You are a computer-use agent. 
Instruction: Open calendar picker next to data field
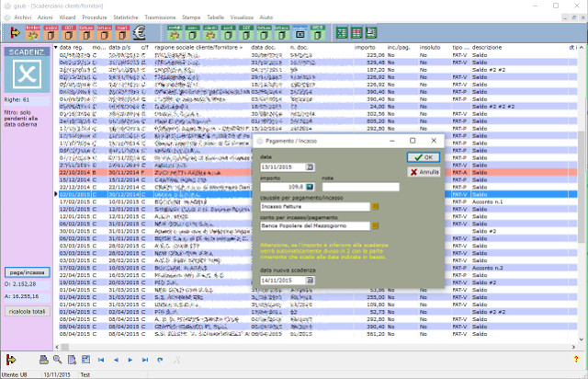310,167
